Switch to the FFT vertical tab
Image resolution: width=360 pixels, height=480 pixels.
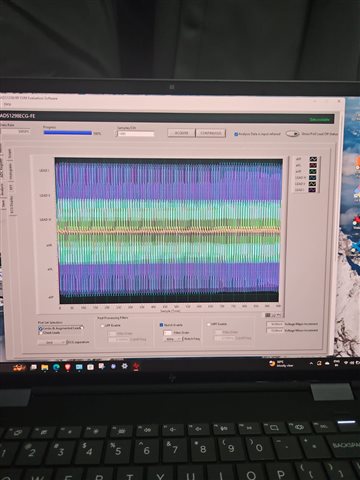pos(11,187)
